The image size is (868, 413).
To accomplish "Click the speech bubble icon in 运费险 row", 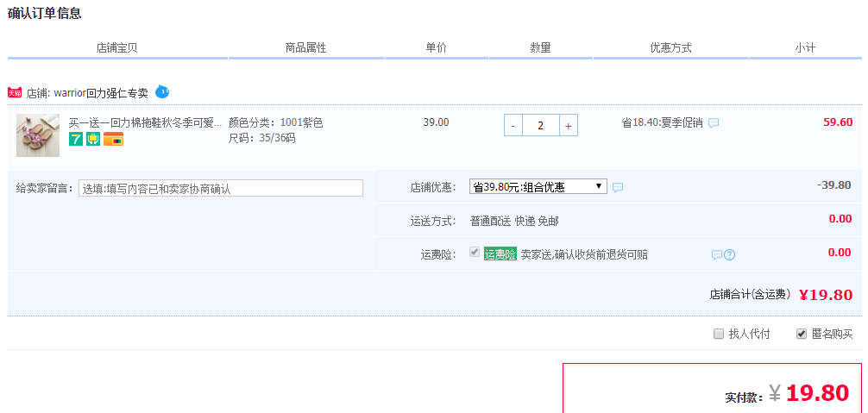I will click(x=717, y=255).
